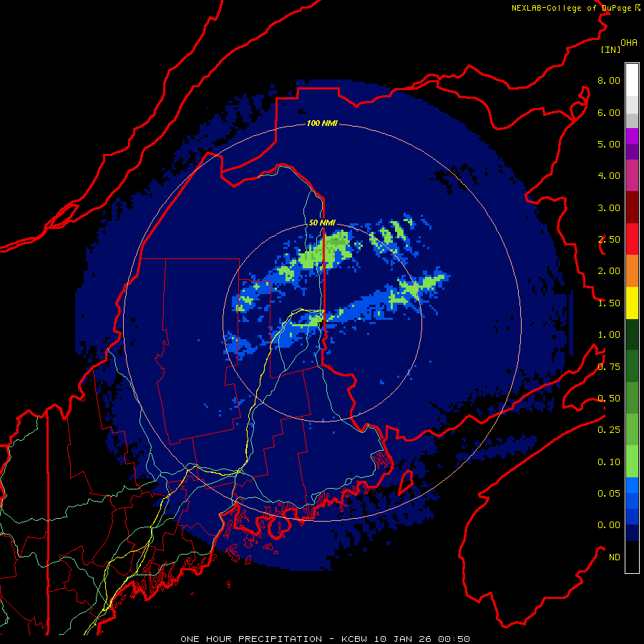Click the 0.00 legend value
This screenshot has height=644, width=644.
click(609, 525)
